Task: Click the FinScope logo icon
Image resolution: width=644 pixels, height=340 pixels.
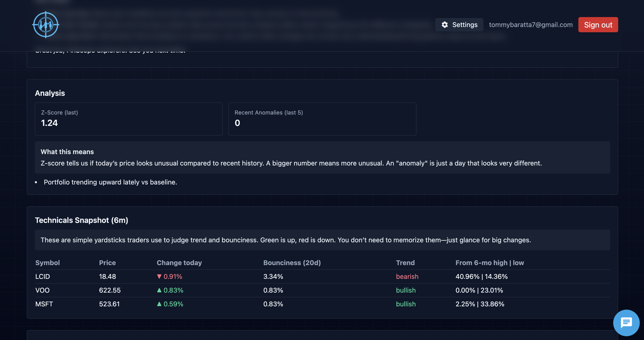Action: [46, 25]
